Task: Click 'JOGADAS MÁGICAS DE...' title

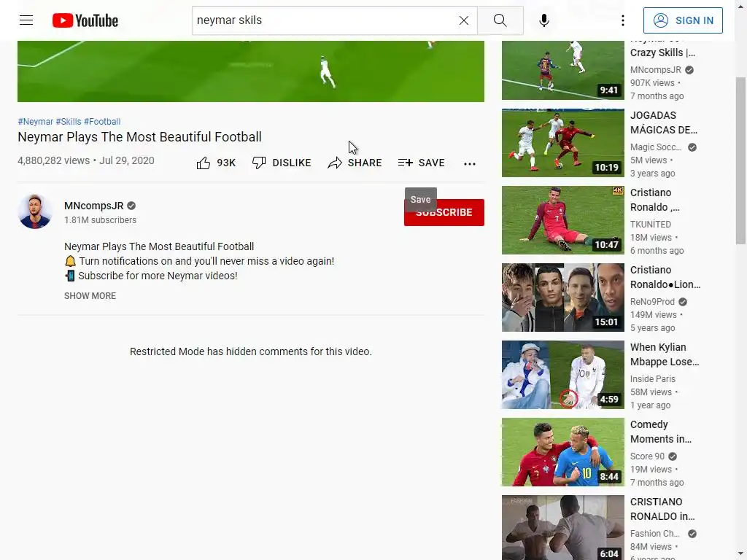Action: [x=664, y=122]
